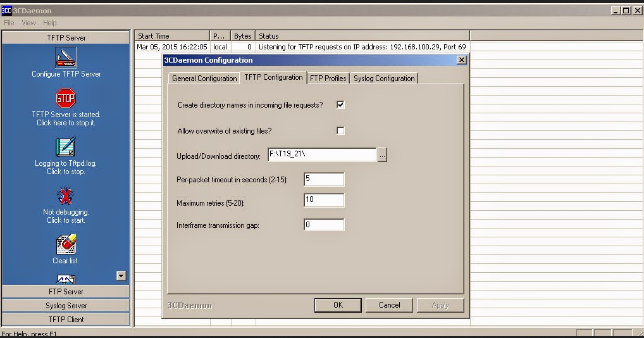Click the 3CDaemon icon in the title bar

coord(6,11)
